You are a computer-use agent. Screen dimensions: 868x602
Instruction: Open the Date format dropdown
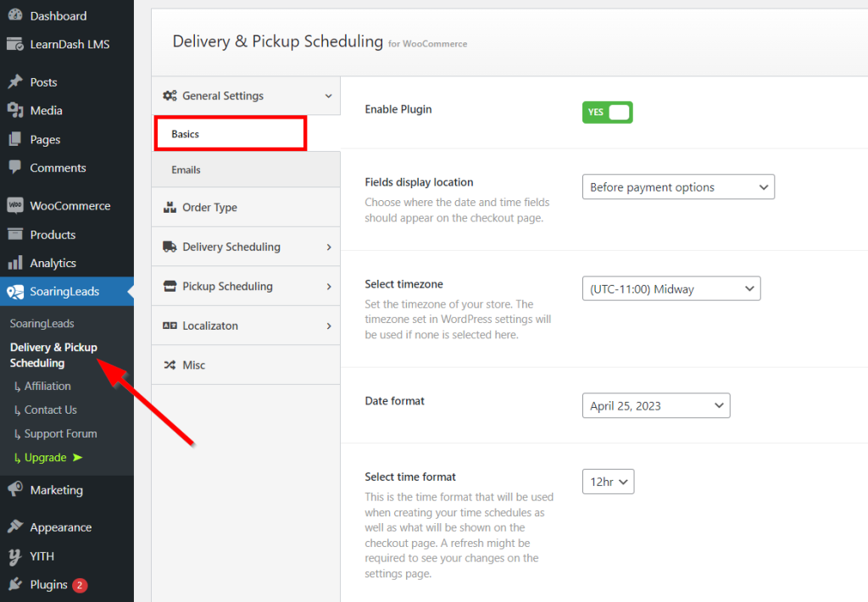tap(656, 405)
